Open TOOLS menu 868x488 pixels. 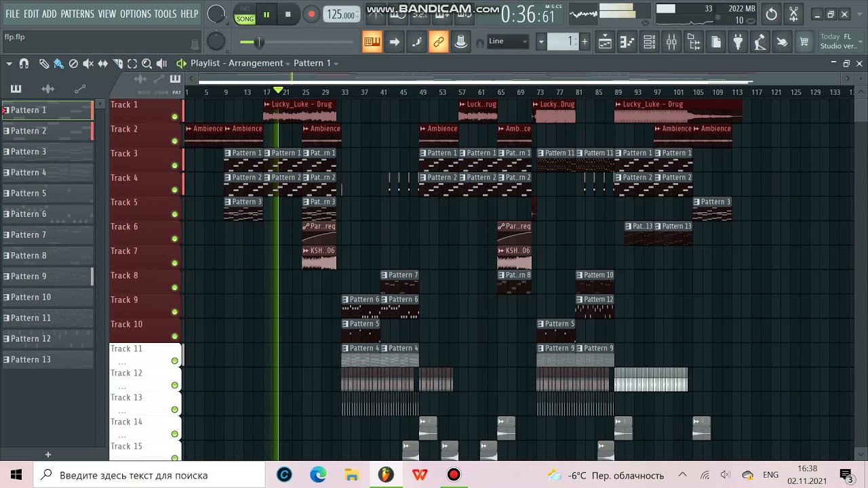(x=165, y=14)
